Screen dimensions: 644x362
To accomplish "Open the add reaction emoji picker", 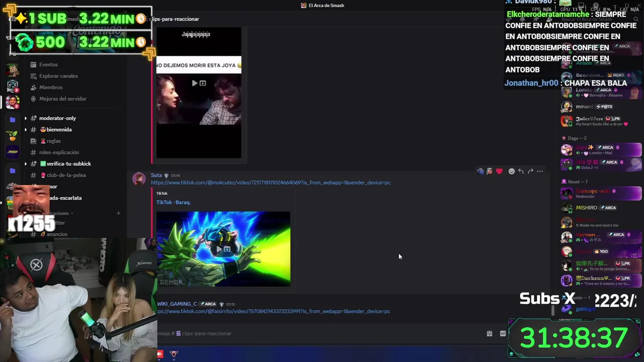I will point(512,171).
